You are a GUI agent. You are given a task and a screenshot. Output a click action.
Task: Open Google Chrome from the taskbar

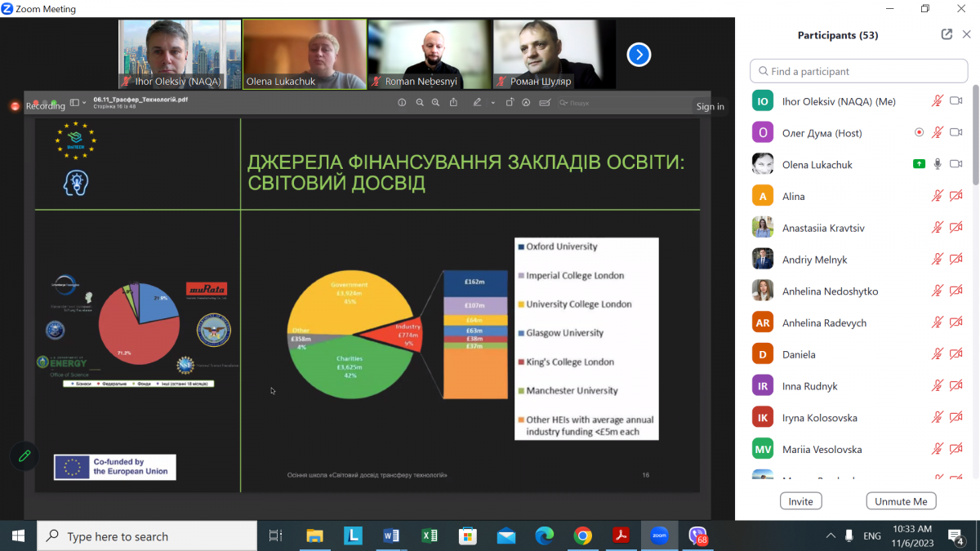pos(582,536)
